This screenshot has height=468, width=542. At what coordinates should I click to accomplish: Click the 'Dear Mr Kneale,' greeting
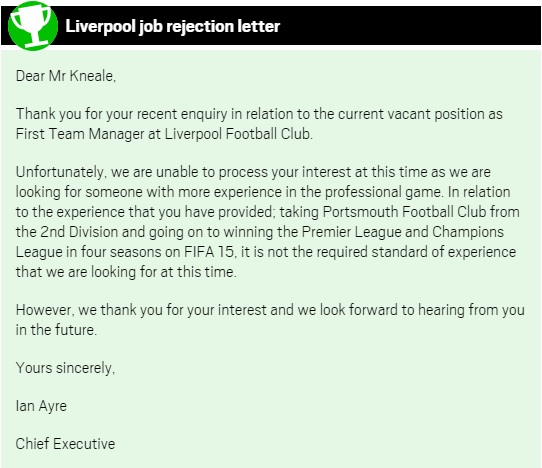tap(66, 76)
